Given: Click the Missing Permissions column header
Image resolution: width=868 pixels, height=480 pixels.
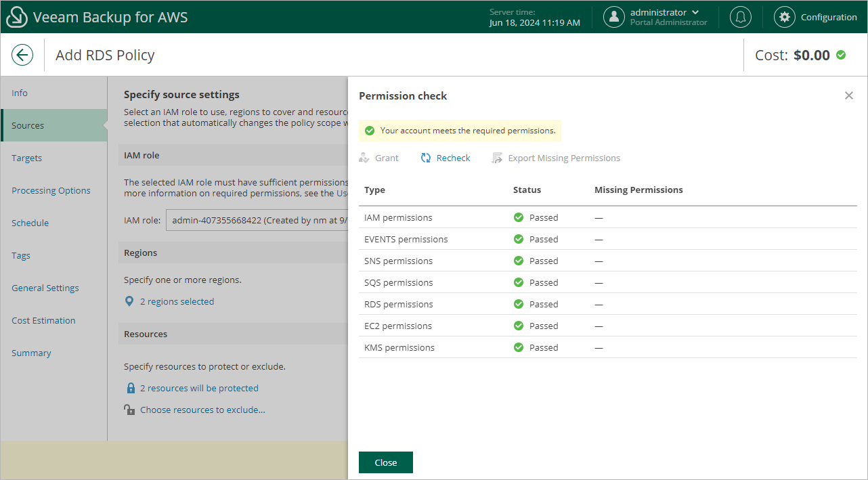Looking at the screenshot, I should point(638,190).
